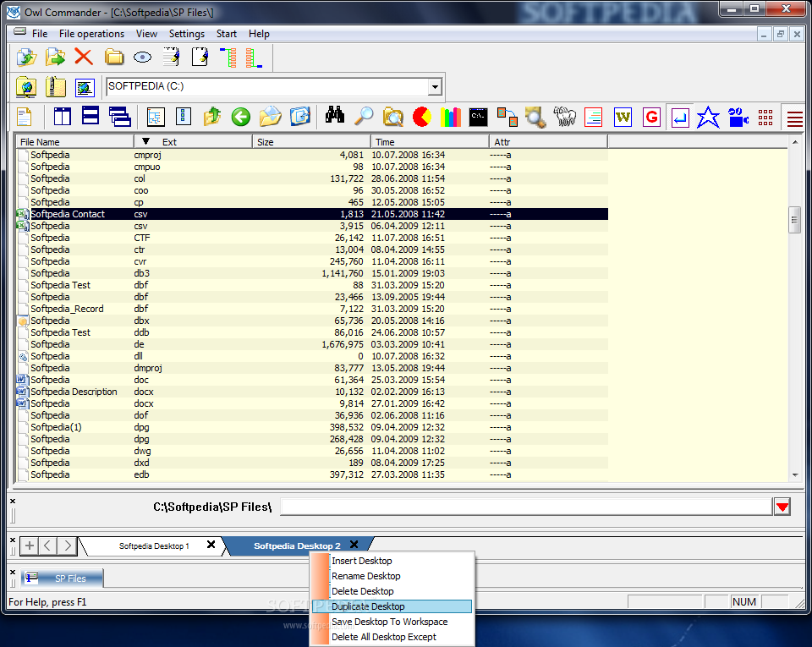Open the command prompt console icon
Screen dimensions: 812x647
coord(478,117)
